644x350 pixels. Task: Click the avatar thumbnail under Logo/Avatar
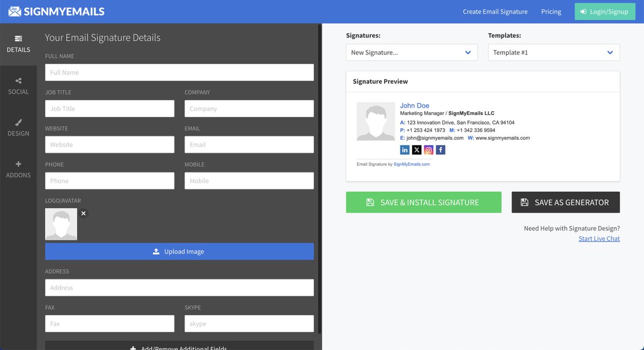click(x=61, y=224)
